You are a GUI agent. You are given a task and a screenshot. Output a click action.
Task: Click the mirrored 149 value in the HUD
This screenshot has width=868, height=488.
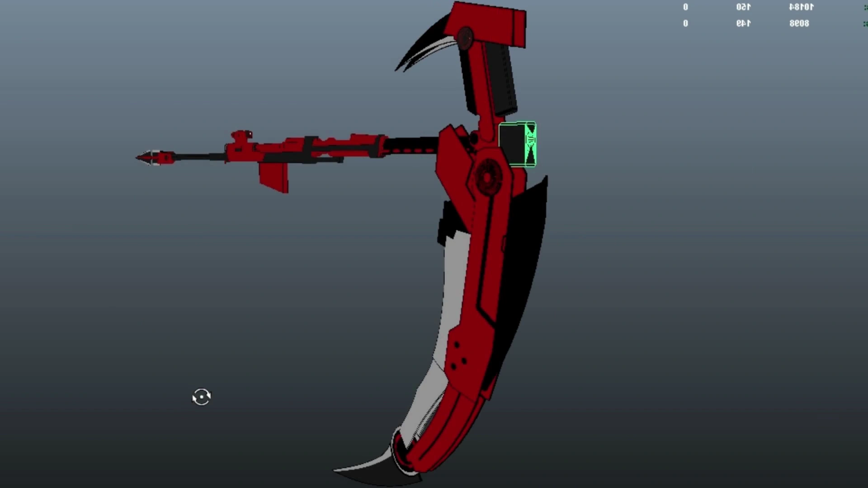pyautogui.click(x=743, y=23)
